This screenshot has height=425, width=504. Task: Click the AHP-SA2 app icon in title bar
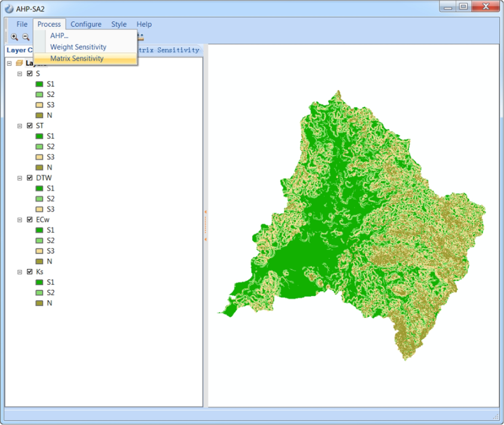(9, 8)
